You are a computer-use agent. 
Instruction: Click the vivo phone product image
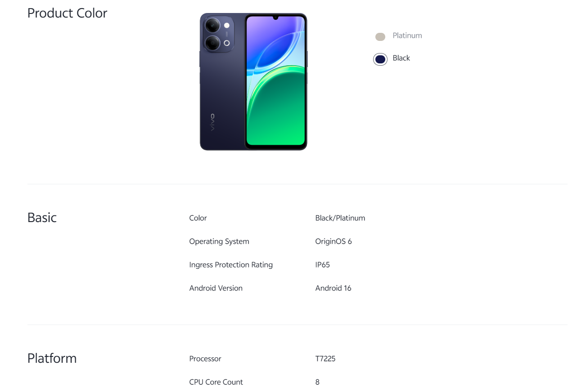click(x=253, y=81)
